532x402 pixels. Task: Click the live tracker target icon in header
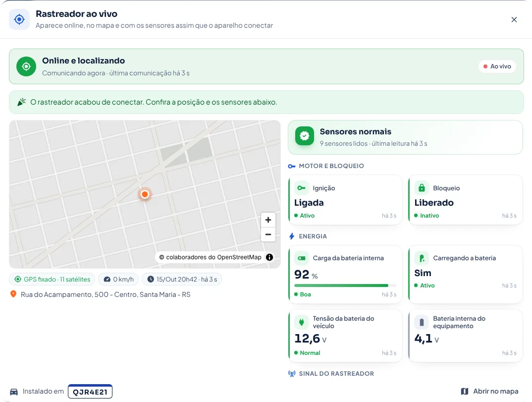(19, 19)
